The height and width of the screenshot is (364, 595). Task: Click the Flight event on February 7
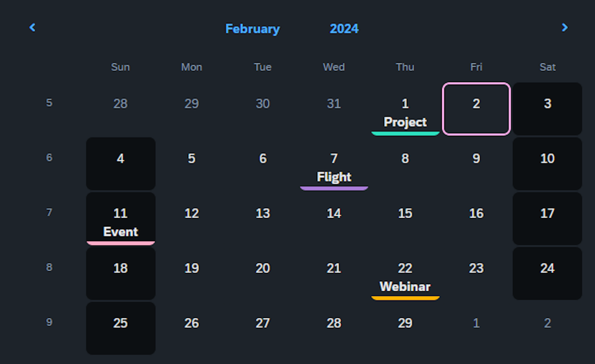pos(334,177)
